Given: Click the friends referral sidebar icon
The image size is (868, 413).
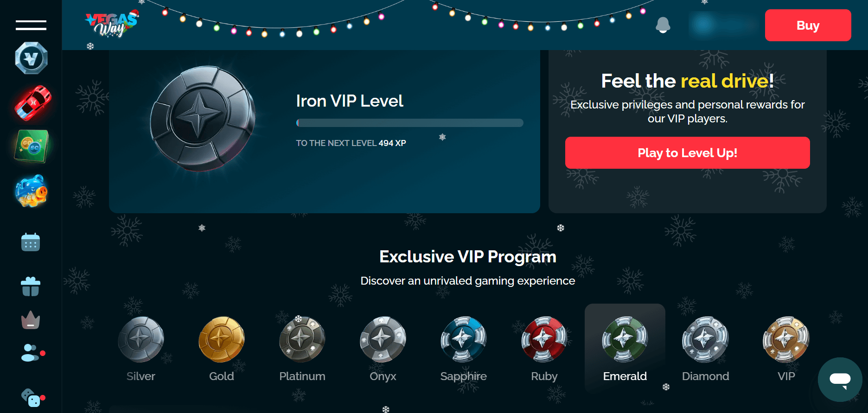Looking at the screenshot, I should click(x=31, y=353).
